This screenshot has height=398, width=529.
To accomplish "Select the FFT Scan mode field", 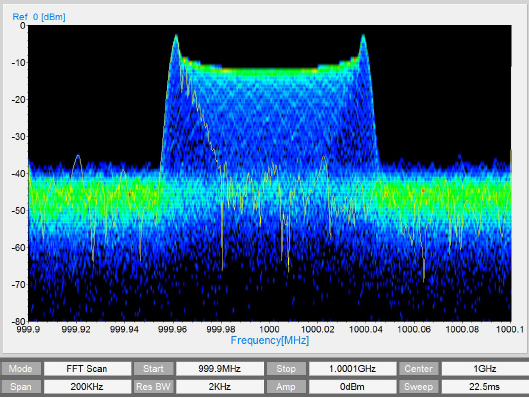I will pyautogui.click(x=87, y=368).
